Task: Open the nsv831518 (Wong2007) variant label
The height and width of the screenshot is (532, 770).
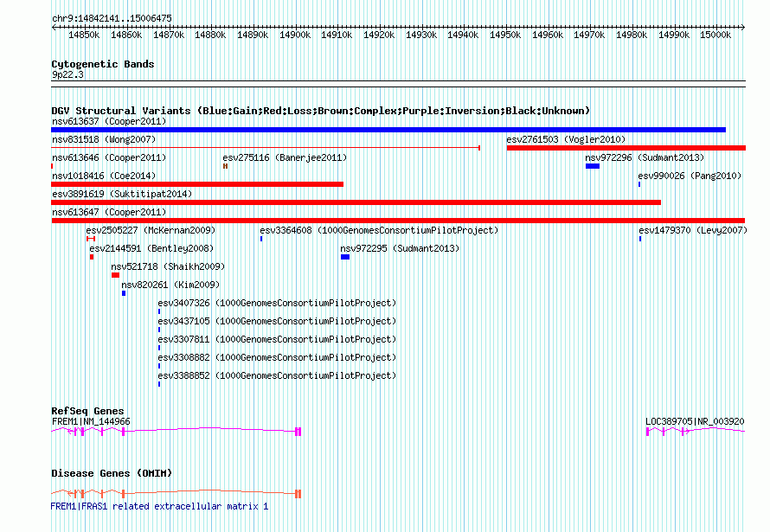Action: pos(104,139)
